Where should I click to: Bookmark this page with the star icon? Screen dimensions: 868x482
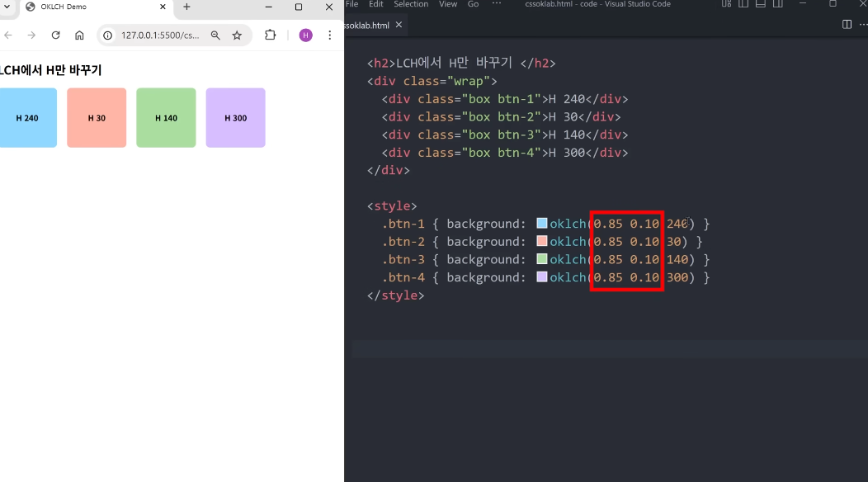(x=237, y=35)
